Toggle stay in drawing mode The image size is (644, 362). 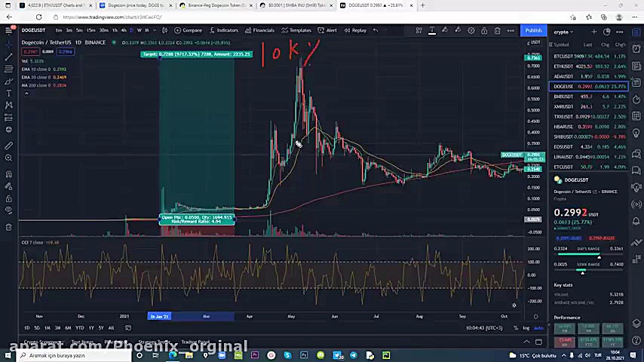[8, 186]
